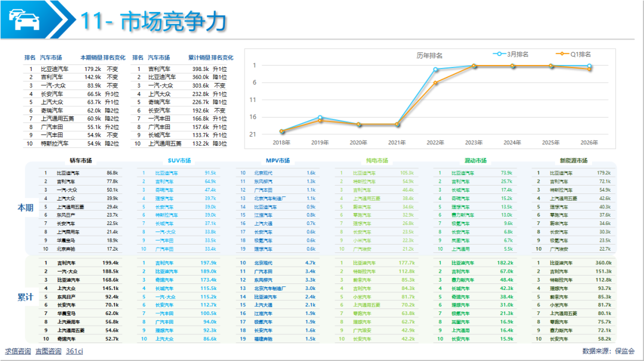Click the 升3位 rank change cell
Screen dimensions: 644x361
[x=112, y=94]
